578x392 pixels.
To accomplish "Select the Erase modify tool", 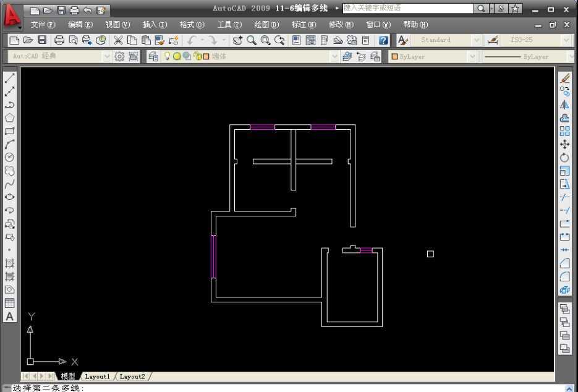I will [565, 78].
